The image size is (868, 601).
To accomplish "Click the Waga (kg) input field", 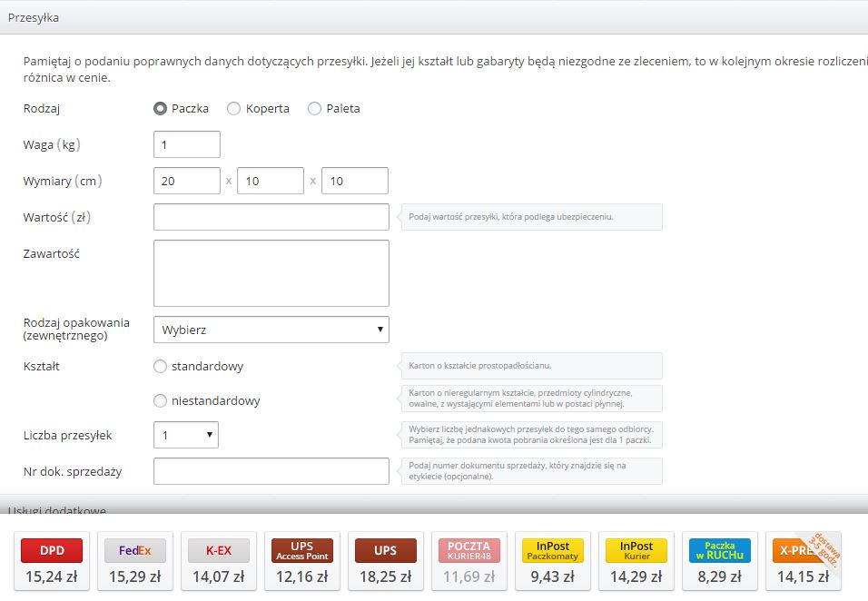I will click(x=187, y=144).
